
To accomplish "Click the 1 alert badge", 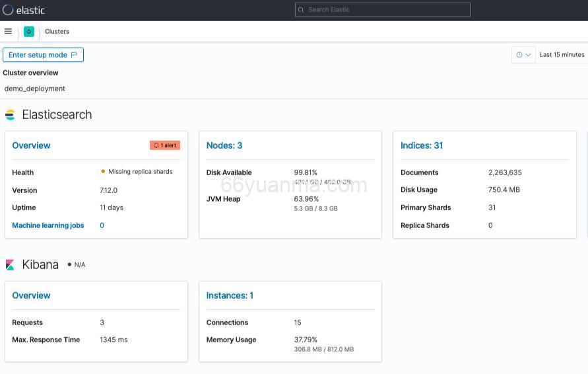I will coord(165,145).
